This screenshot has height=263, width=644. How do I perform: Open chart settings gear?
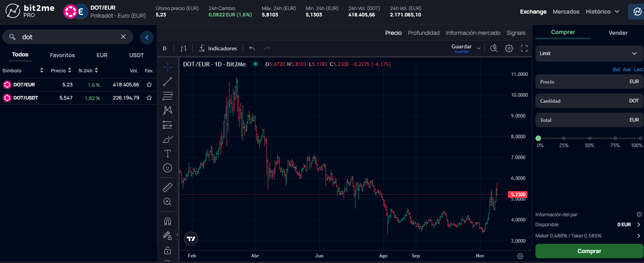coord(509,48)
